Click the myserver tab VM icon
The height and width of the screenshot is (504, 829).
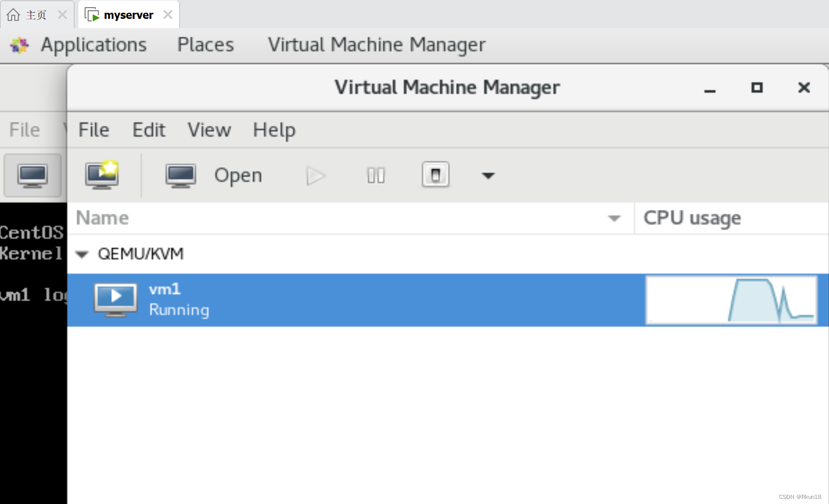92,15
